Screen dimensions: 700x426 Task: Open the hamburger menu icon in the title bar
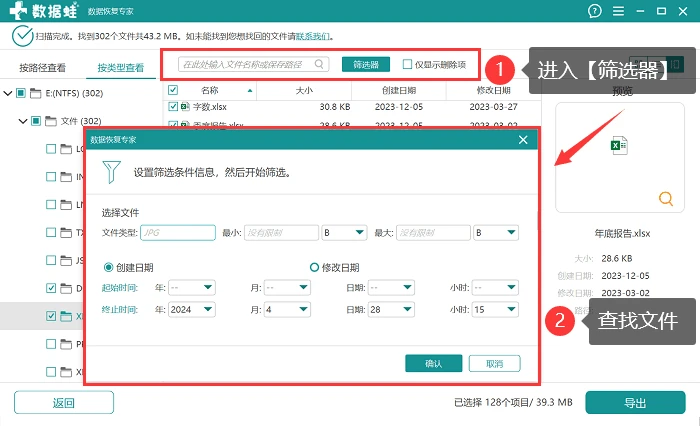[618, 11]
